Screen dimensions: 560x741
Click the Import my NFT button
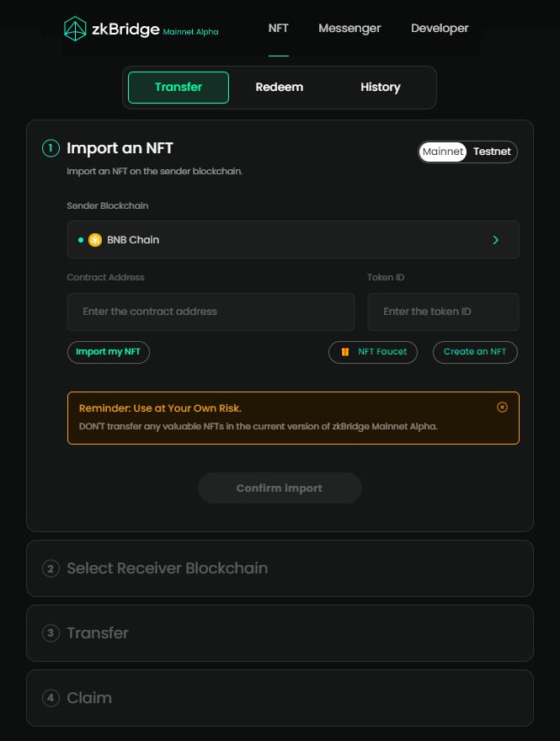tap(109, 352)
